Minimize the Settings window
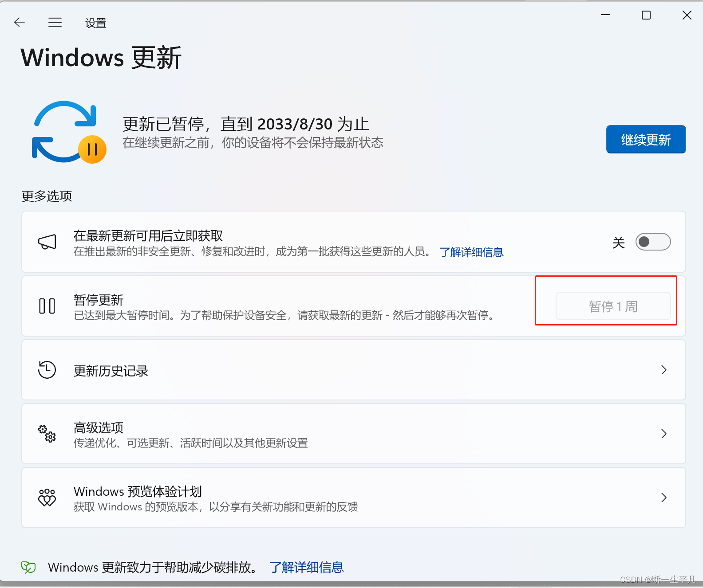 (x=605, y=15)
